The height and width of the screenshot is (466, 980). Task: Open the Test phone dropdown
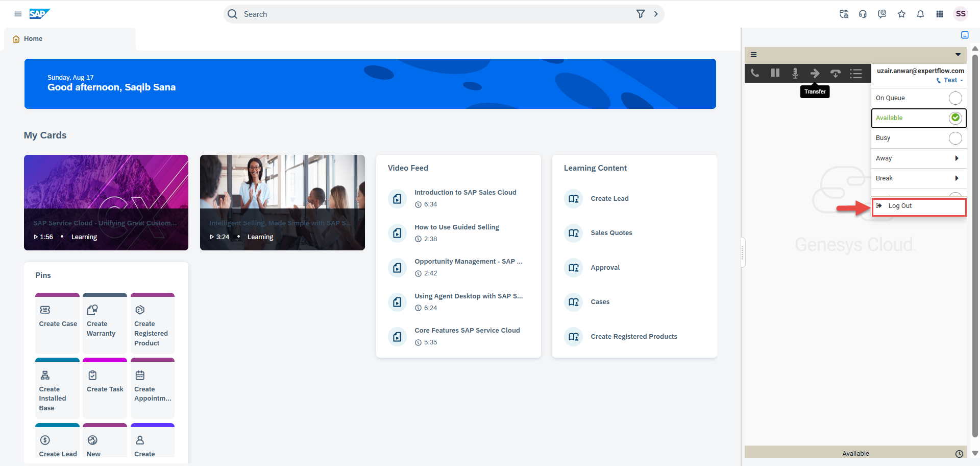(951, 80)
